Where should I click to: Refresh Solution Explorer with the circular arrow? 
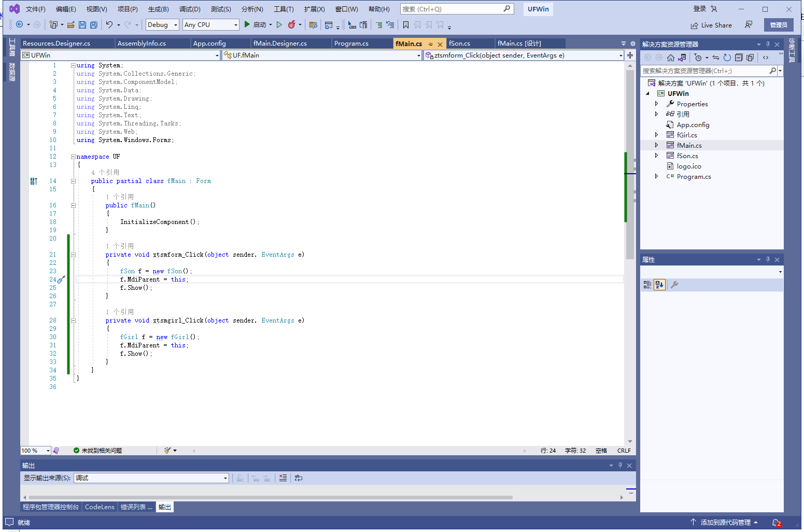click(x=727, y=58)
